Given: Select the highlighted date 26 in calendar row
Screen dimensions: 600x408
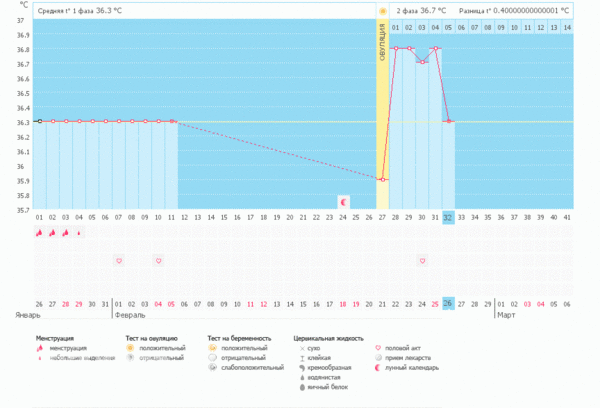Looking at the screenshot, I should click(x=448, y=303).
